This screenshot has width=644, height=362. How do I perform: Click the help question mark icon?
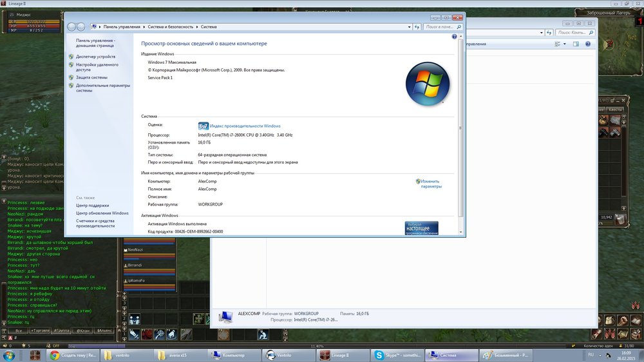(x=454, y=37)
